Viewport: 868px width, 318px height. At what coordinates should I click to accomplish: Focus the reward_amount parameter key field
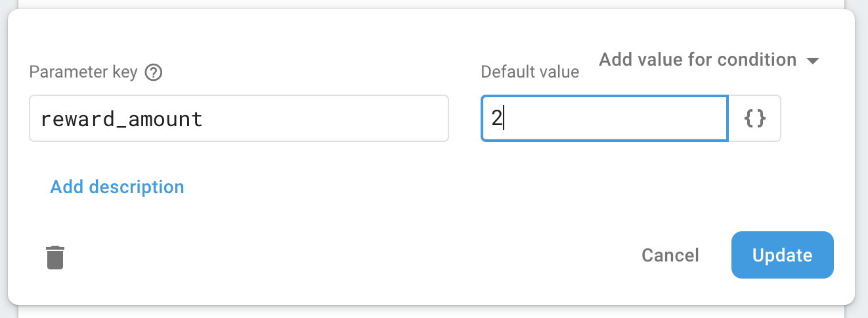[238, 118]
